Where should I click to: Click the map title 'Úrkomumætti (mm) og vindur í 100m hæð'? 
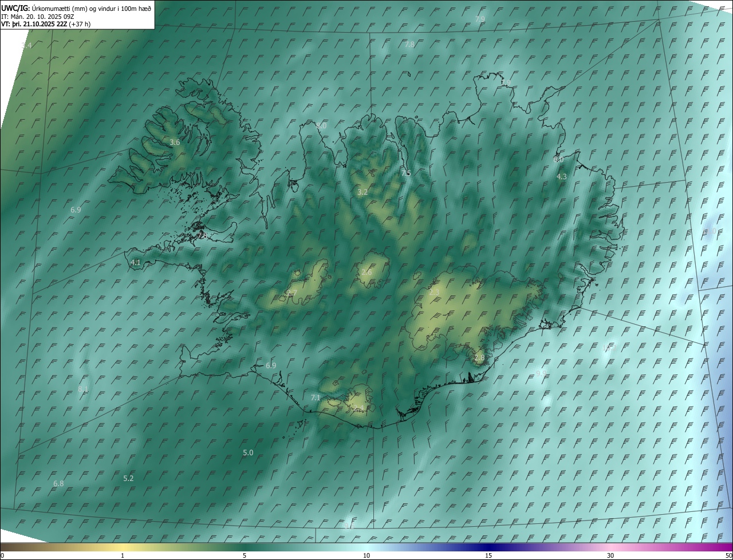(91, 8)
